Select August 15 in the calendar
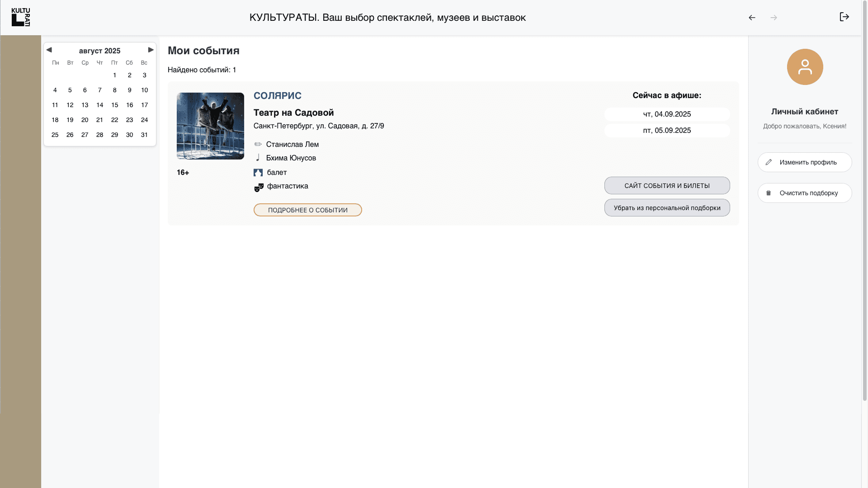The width and height of the screenshot is (868, 488). 115,105
